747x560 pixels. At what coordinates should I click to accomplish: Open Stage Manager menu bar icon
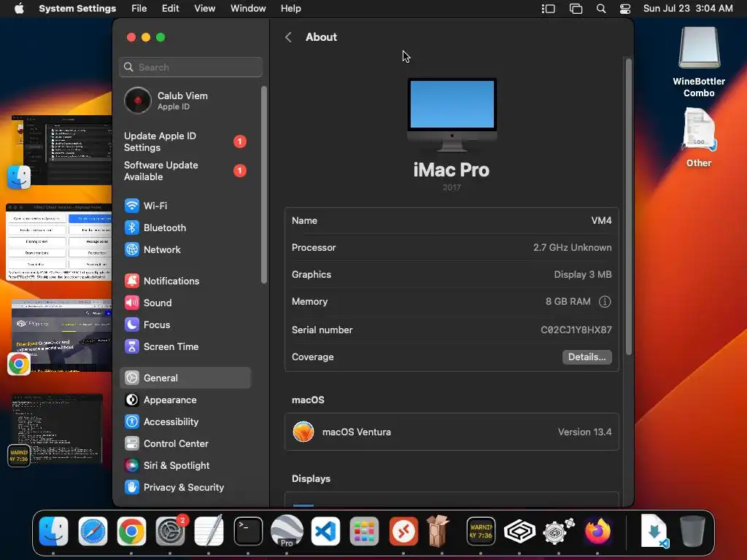(549, 9)
